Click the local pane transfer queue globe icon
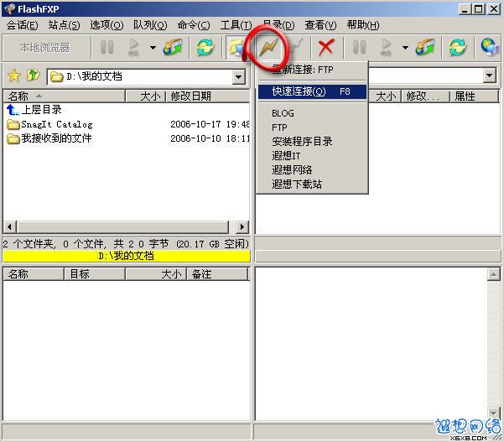Screen dimensions: 504x442 coord(173,47)
